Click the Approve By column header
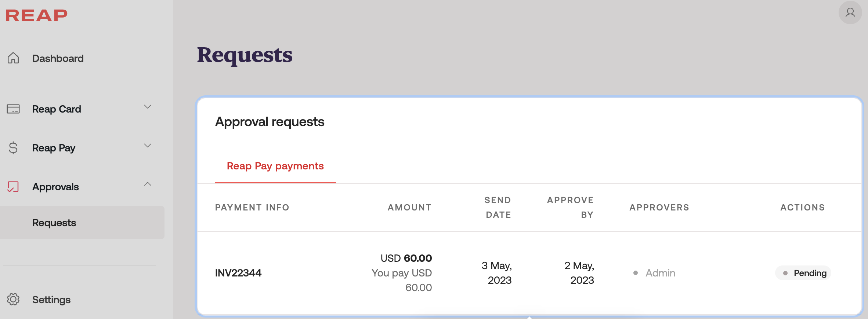The height and width of the screenshot is (319, 868). pos(570,208)
